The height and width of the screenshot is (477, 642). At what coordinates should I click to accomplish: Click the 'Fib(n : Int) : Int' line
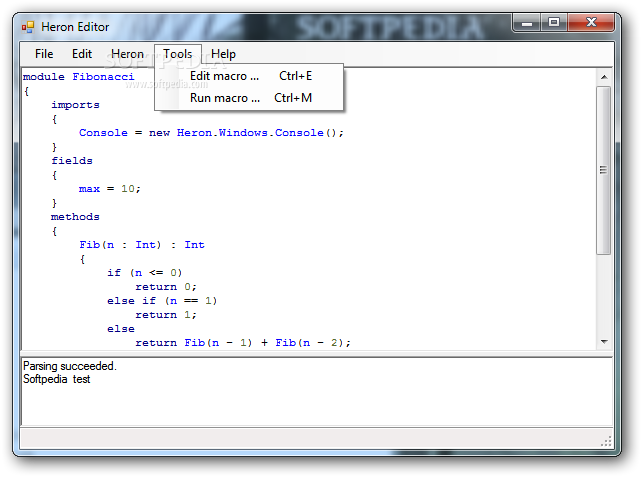point(142,245)
